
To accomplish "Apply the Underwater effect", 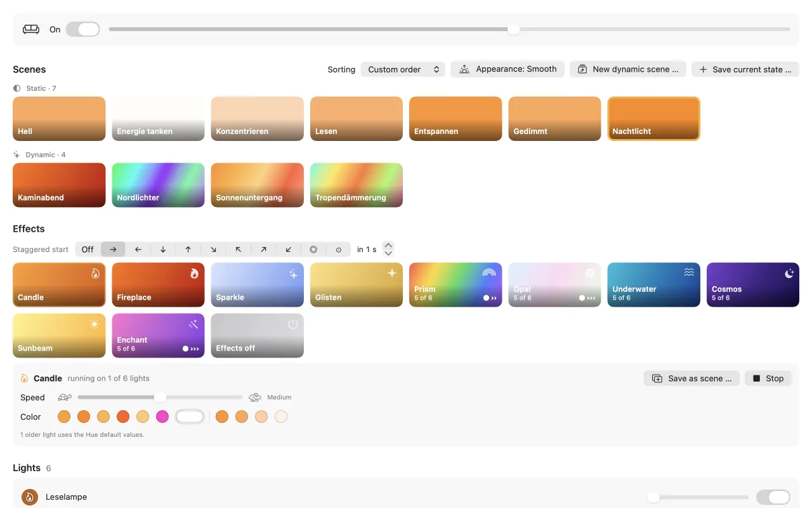I will (654, 284).
